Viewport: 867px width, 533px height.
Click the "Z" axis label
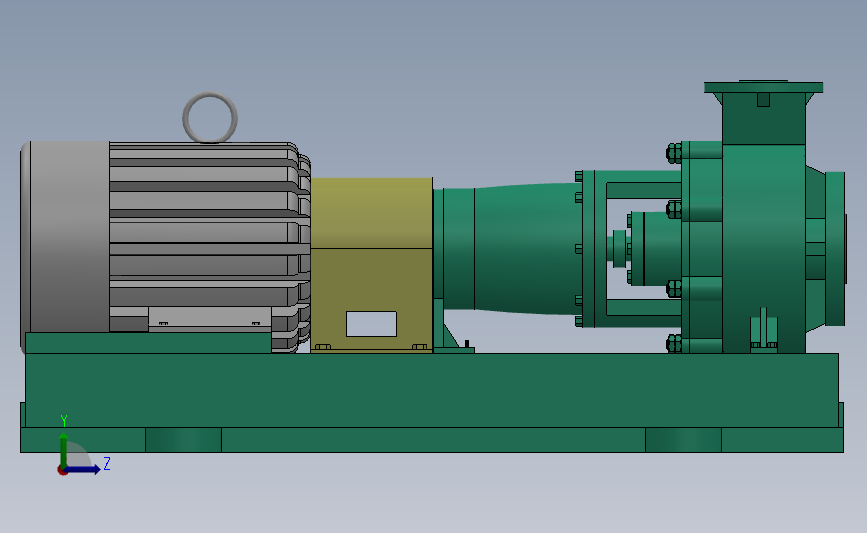click(x=107, y=463)
